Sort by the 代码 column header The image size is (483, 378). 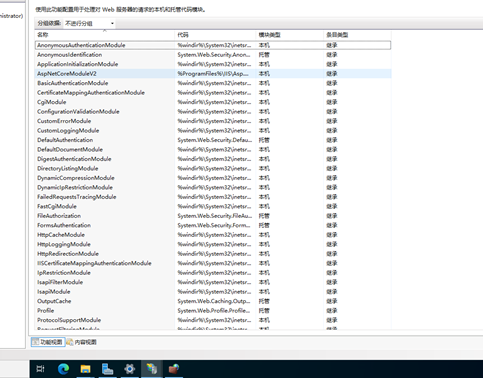point(215,35)
